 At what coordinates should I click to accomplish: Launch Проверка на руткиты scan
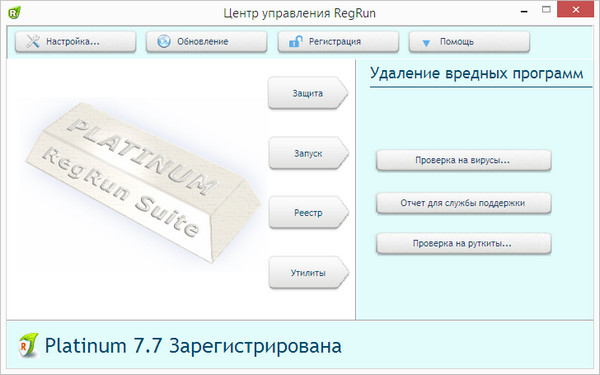463,243
